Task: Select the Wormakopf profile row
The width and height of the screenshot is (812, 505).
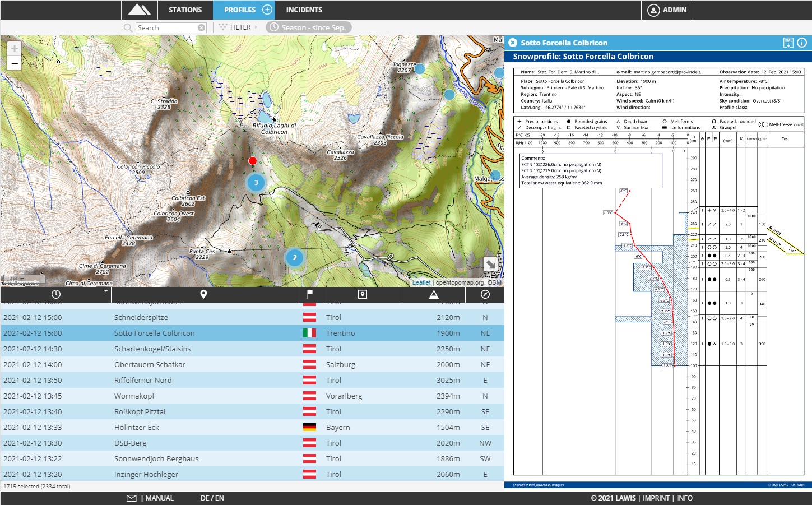Action: pos(252,396)
